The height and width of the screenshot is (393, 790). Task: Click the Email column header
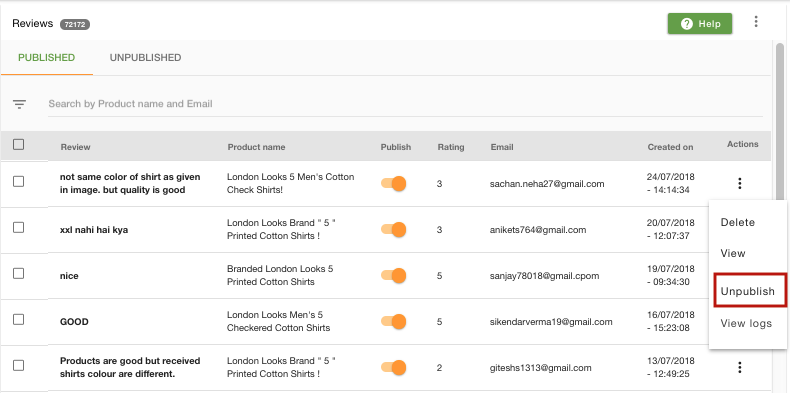[x=502, y=147]
